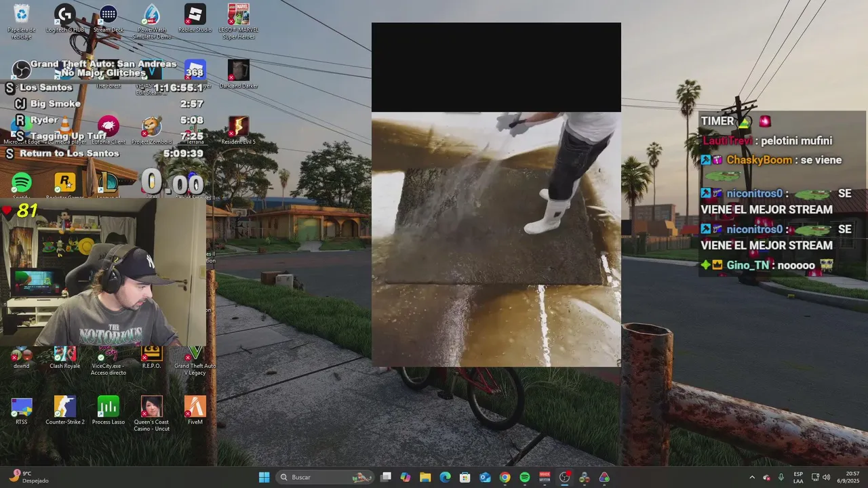Launch Process Lasso desktop shortcut
This screenshot has width=868, height=488.
point(108,411)
